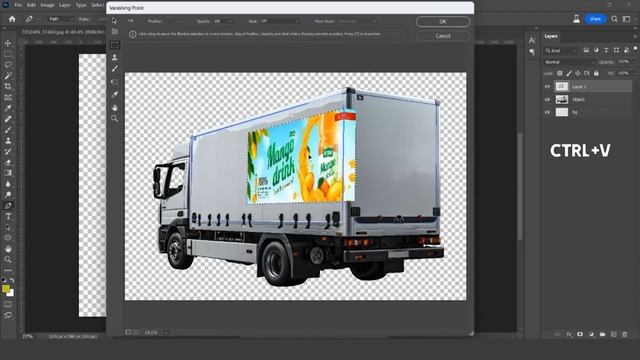The width and height of the screenshot is (640, 360).
Task: Hide the bg layer with its eye icon
Action: tap(547, 112)
